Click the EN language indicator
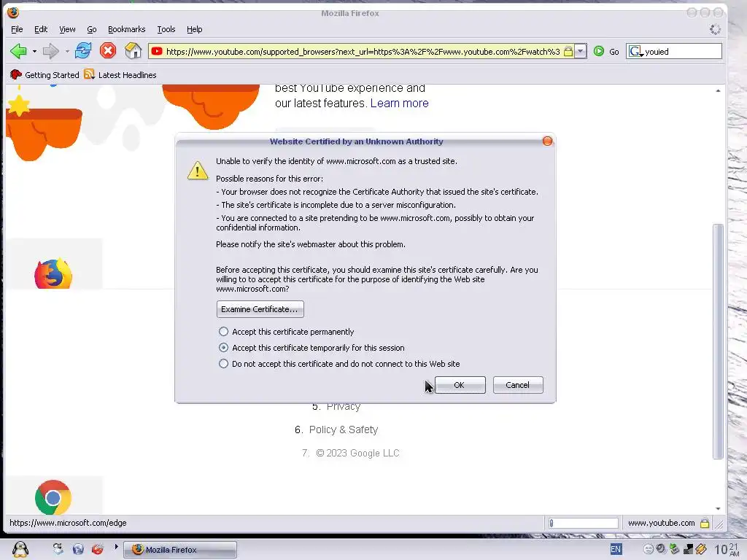Viewport: 747px width, 560px height. point(616,550)
